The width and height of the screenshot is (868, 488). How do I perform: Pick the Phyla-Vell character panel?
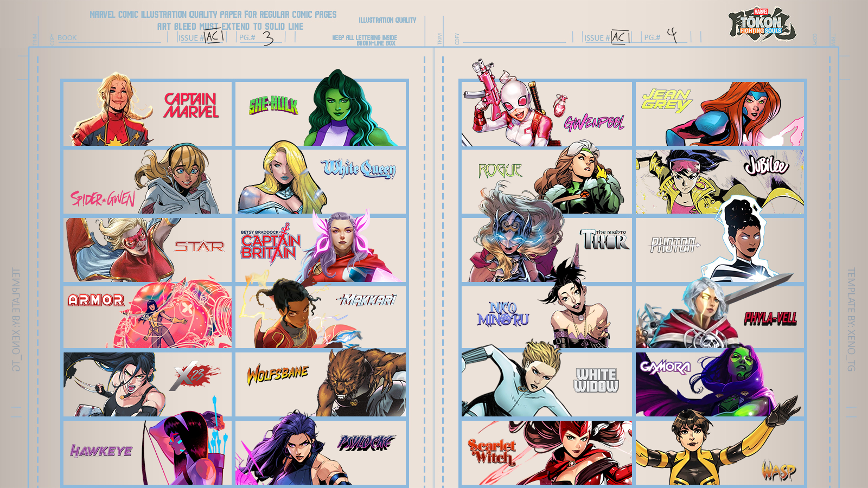tap(720, 317)
